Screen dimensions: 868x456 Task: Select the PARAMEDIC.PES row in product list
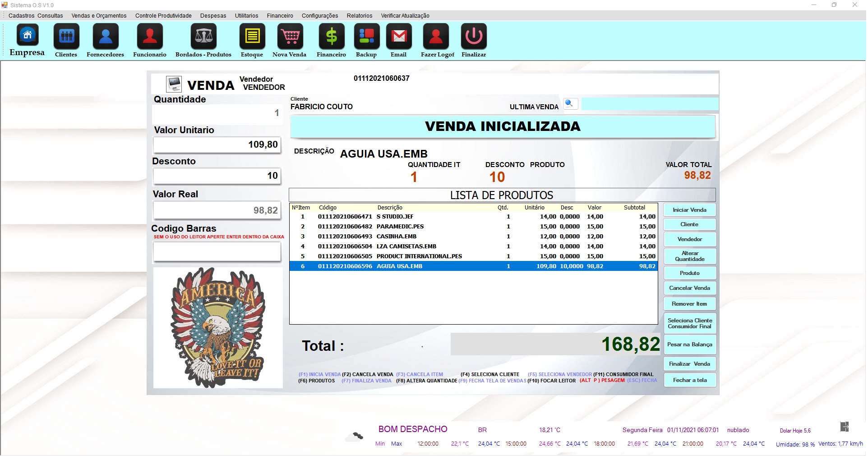[x=400, y=227]
